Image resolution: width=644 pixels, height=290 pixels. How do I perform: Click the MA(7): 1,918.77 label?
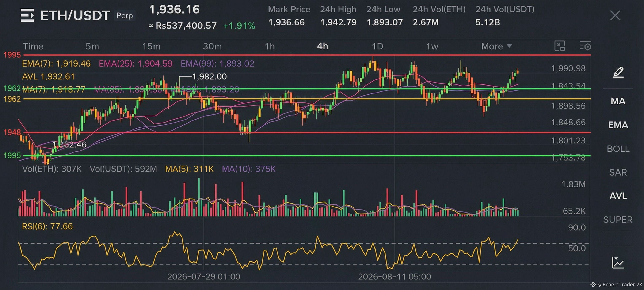coord(54,89)
